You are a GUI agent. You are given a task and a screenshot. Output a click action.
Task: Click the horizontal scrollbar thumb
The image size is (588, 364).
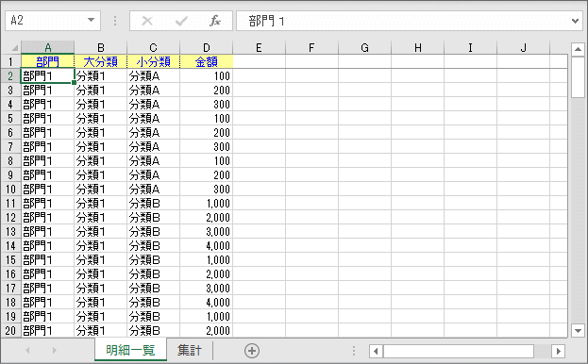[459, 351]
